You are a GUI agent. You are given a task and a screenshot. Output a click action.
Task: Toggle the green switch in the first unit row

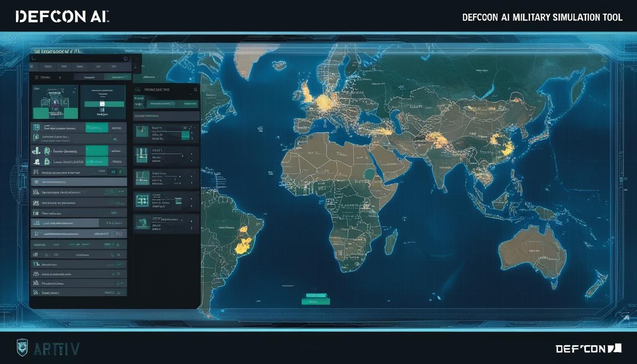[x=97, y=127]
